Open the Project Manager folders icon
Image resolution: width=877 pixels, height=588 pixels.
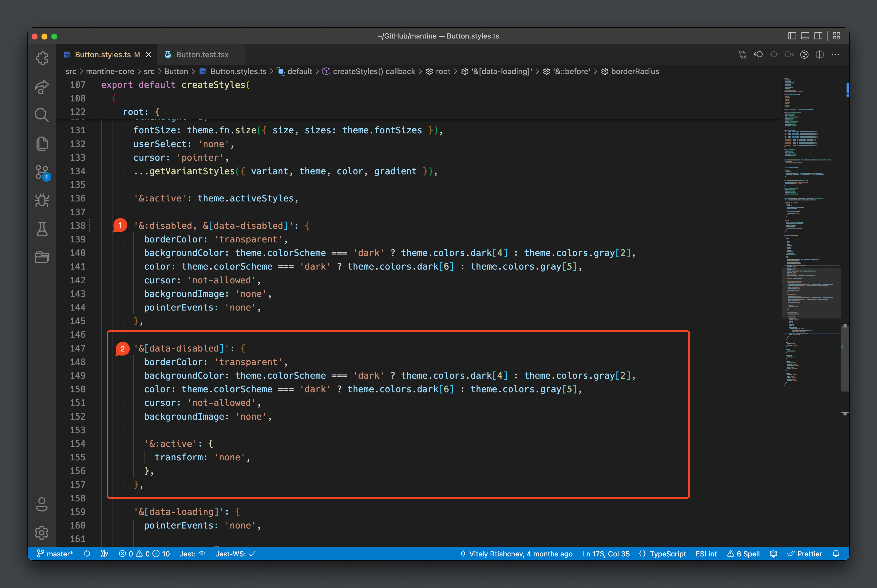click(x=42, y=257)
